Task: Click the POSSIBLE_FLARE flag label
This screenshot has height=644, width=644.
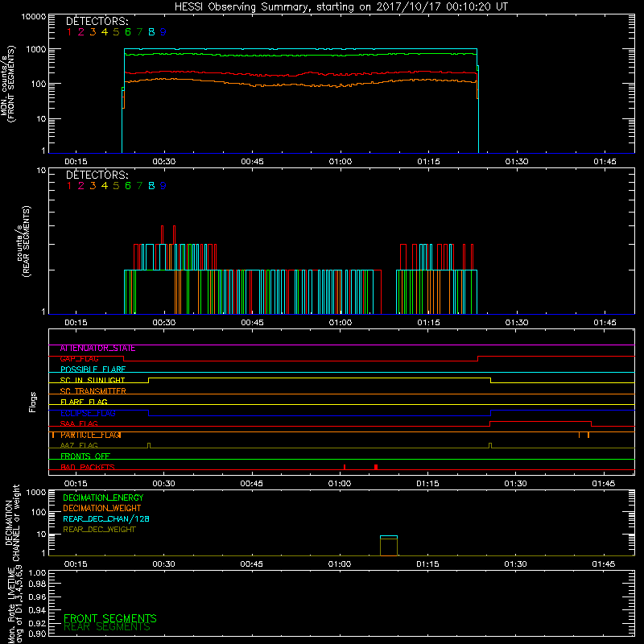Action: 93,369
